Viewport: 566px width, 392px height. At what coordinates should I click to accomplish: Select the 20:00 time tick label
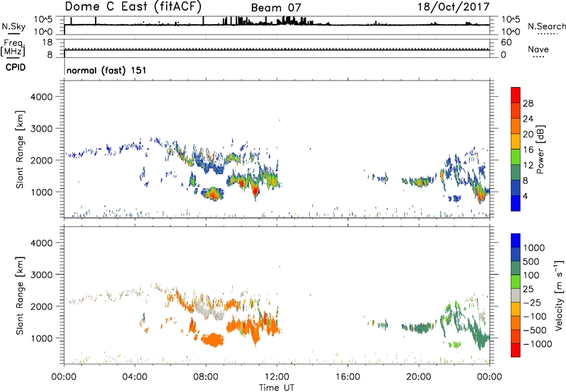point(419,377)
